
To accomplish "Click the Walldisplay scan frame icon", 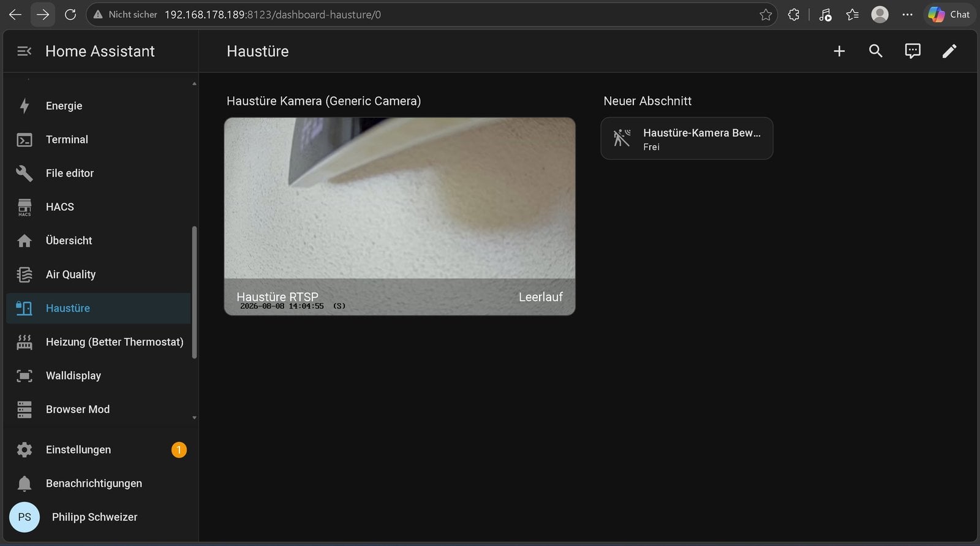I will coord(24,376).
